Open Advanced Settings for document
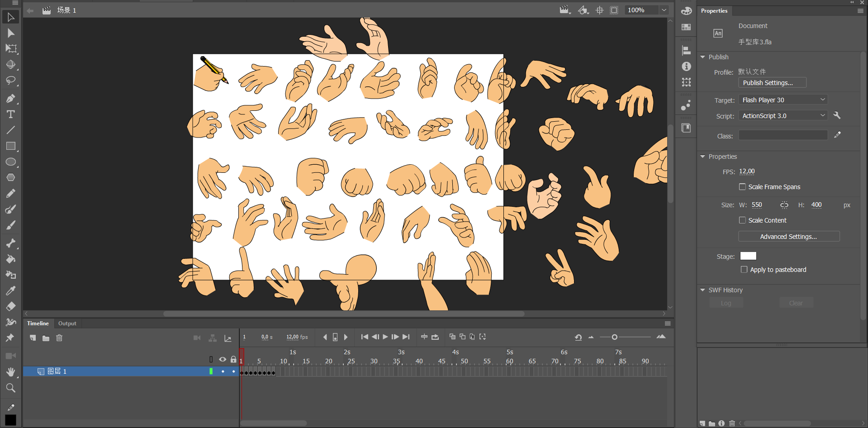This screenshot has height=428, width=868. 788,237
